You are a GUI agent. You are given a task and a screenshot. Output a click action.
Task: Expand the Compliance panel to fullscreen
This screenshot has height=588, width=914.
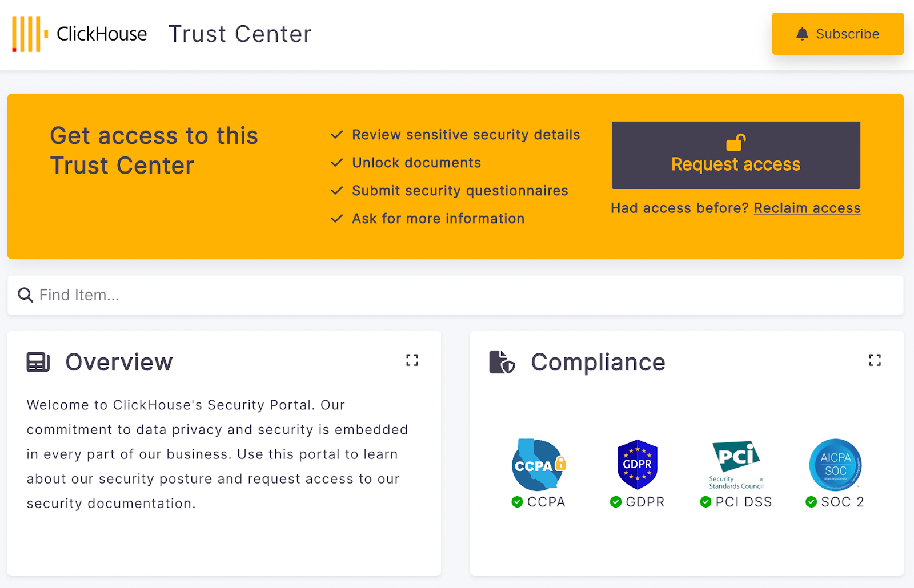(875, 360)
